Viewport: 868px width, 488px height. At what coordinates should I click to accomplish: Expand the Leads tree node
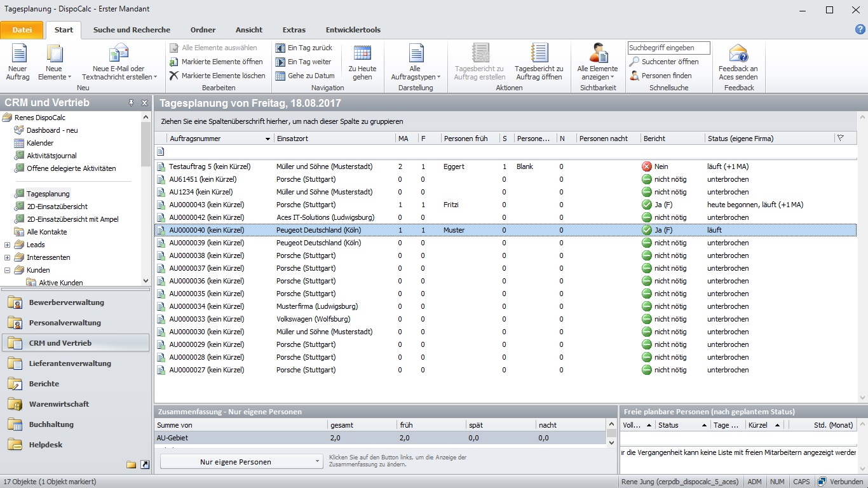pyautogui.click(x=8, y=245)
